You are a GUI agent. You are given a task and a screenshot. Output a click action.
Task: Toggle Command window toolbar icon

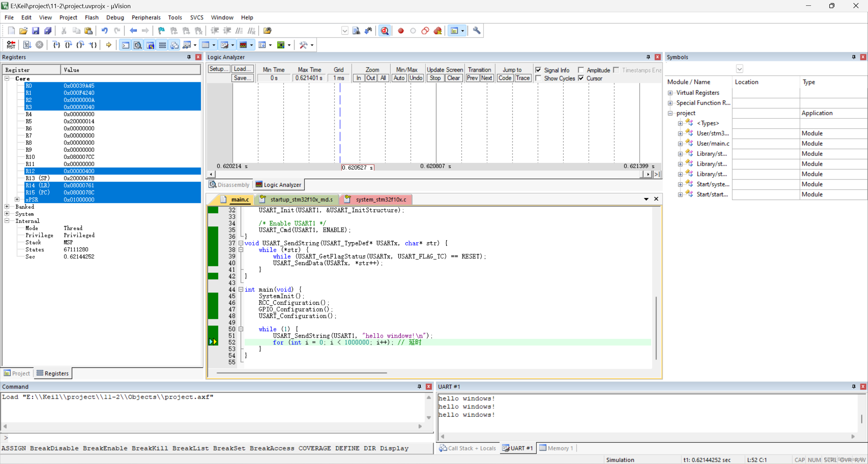pos(125,45)
